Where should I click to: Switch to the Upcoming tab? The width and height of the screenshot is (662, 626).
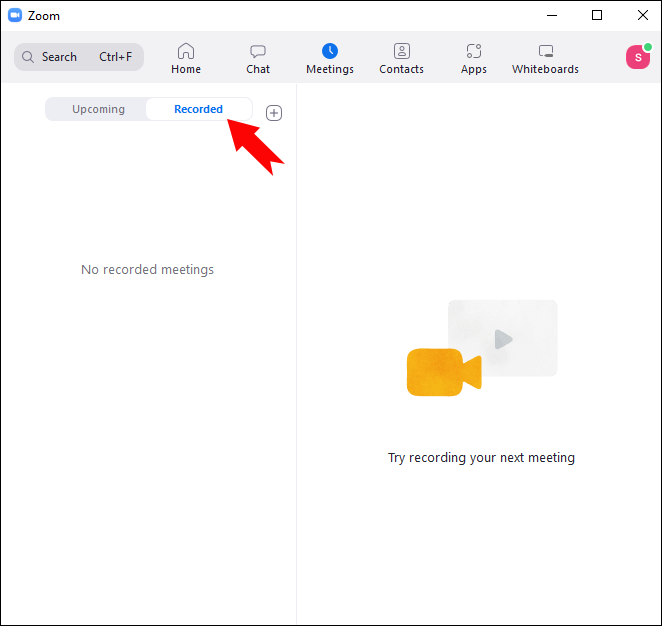point(98,109)
